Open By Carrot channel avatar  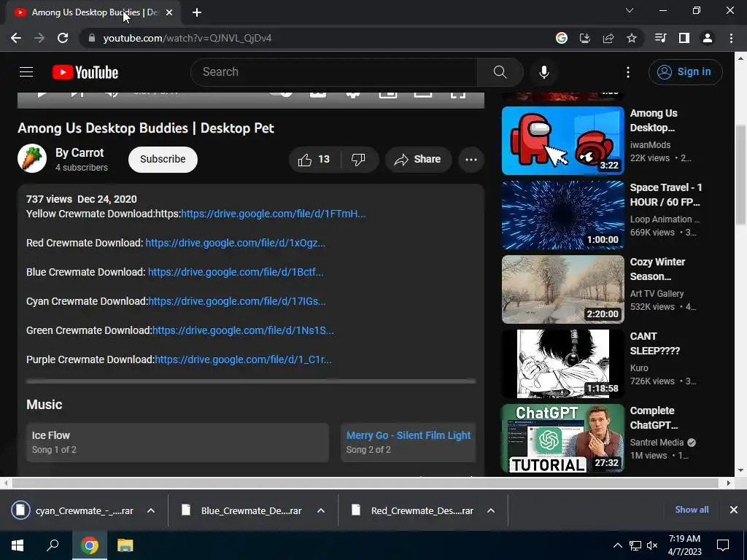32,158
